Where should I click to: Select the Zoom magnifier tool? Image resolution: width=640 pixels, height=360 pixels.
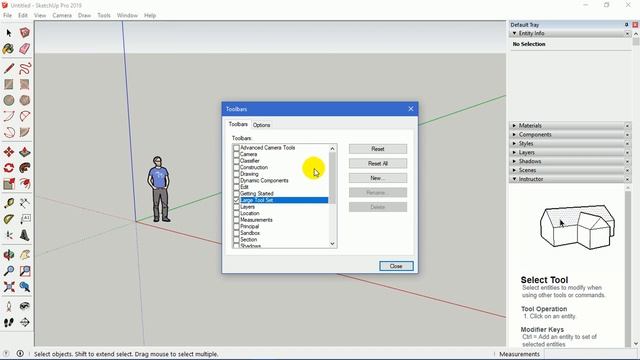click(x=9, y=271)
